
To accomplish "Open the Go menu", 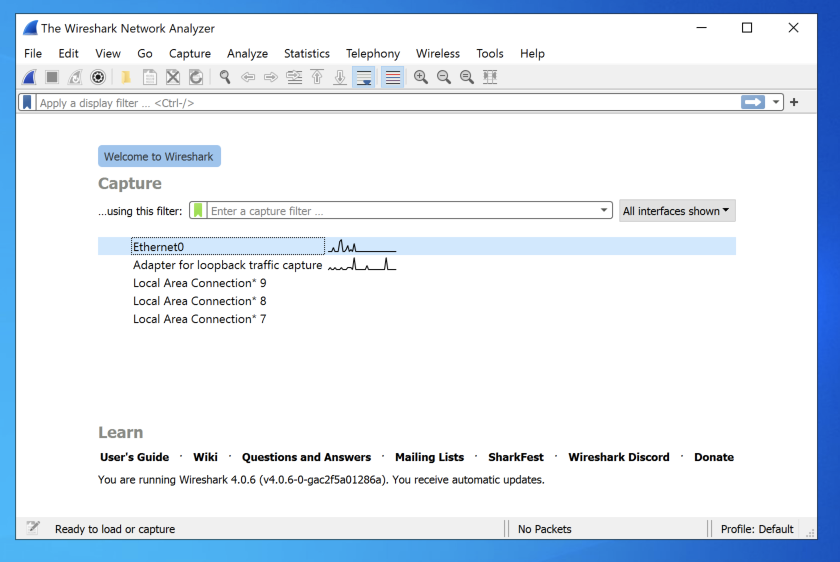I will coord(145,54).
